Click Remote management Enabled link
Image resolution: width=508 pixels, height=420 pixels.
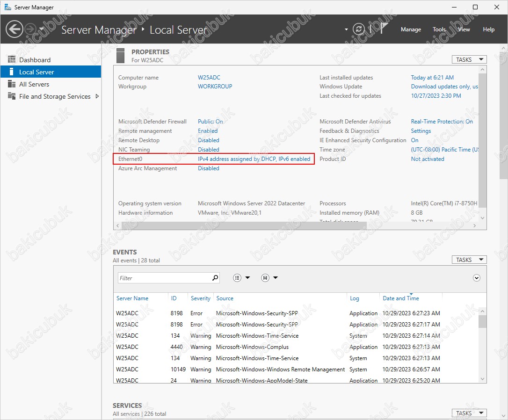pyautogui.click(x=208, y=131)
